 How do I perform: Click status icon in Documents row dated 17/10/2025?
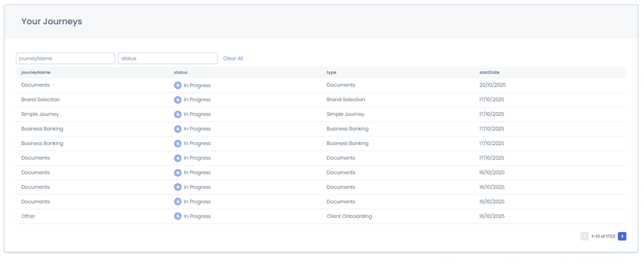coord(177,158)
